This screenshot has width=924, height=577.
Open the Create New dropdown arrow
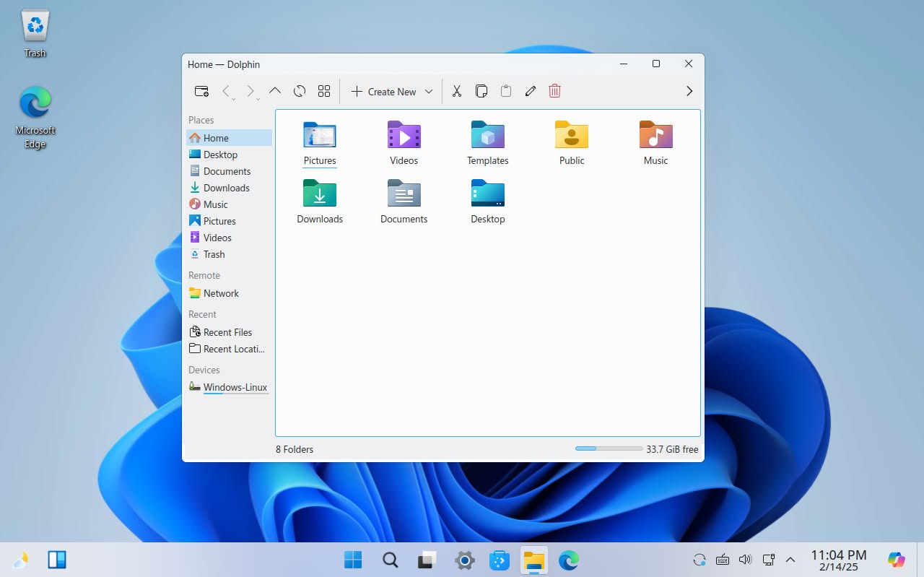tap(429, 92)
